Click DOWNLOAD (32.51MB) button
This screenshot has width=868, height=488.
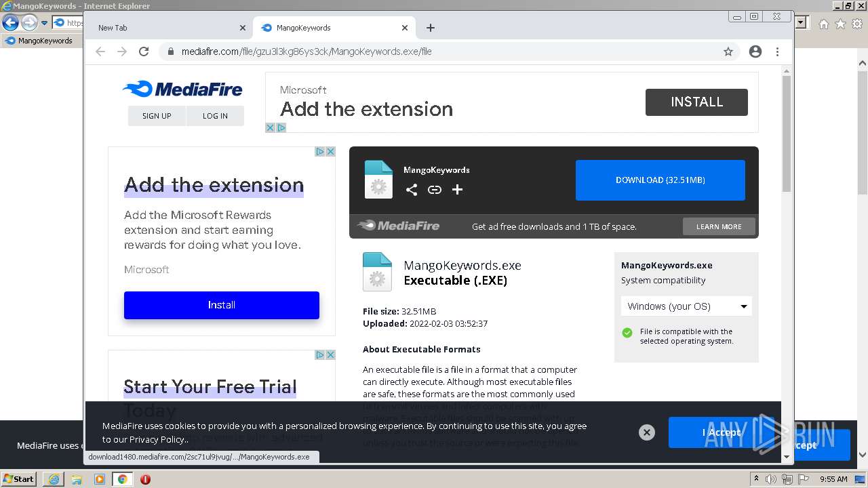[x=660, y=180]
